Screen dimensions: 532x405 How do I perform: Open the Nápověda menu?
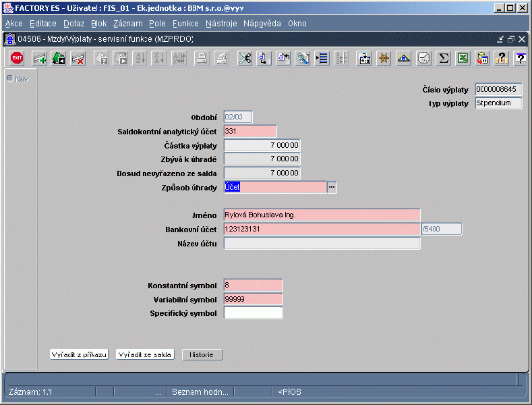[262, 24]
